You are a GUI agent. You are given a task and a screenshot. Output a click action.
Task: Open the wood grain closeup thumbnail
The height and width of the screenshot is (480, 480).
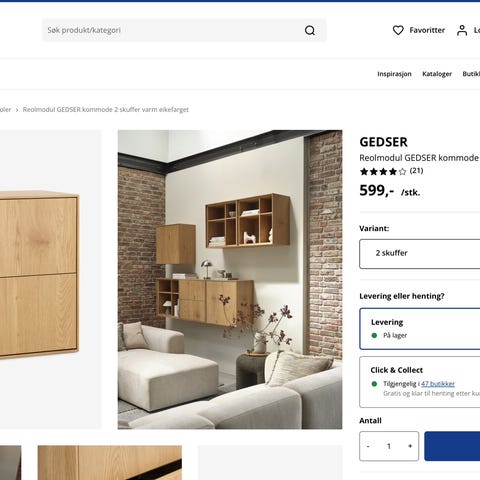tap(110, 463)
